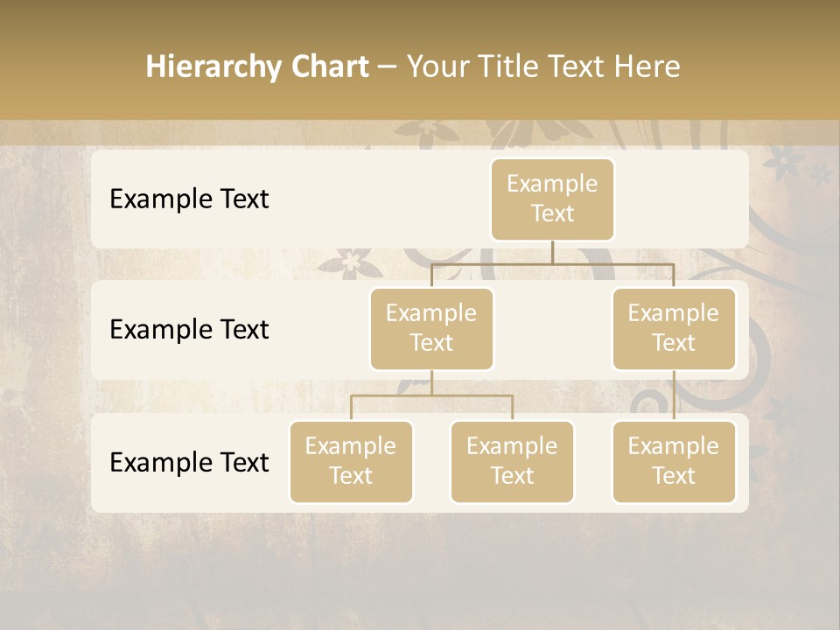Image resolution: width=840 pixels, height=630 pixels.
Task: Select the first row's Example Text label
Action: coord(189,199)
